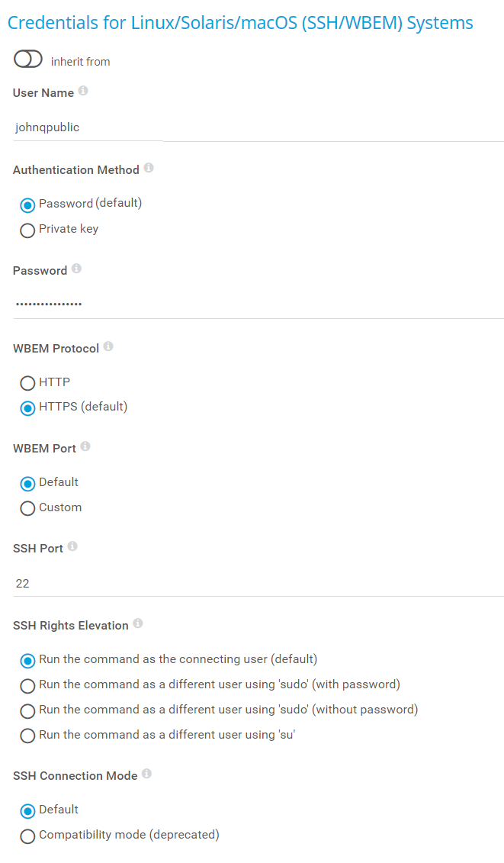
Task: Show SSH Rights Elevation help info
Action: pyautogui.click(x=138, y=623)
